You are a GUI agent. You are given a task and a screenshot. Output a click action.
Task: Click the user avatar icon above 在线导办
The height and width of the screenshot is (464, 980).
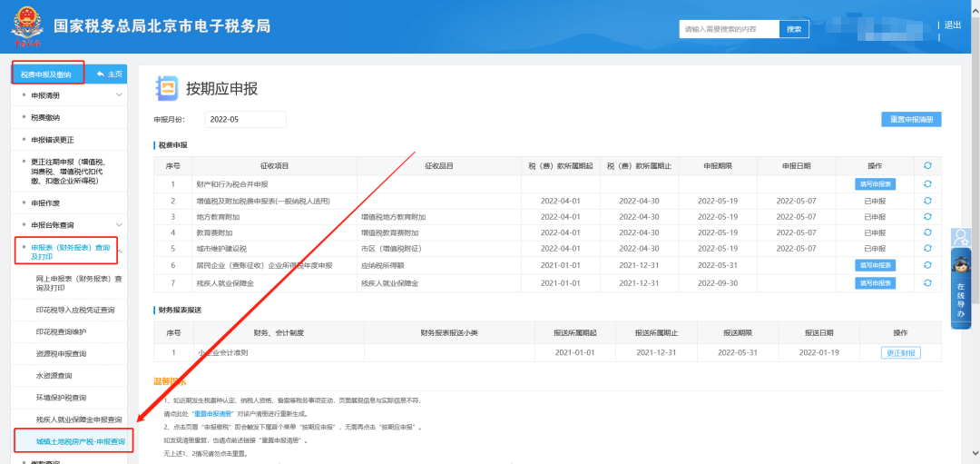click(960, 238)
